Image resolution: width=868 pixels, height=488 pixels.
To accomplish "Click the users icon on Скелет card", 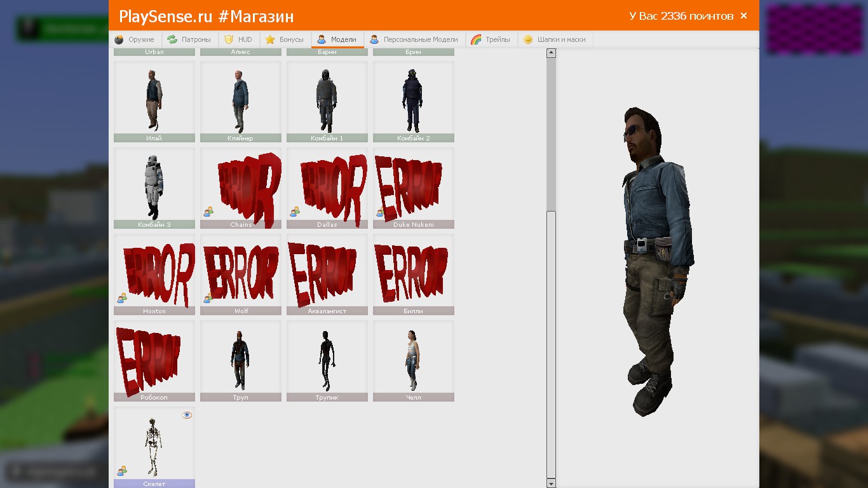I will coord(122,471).
